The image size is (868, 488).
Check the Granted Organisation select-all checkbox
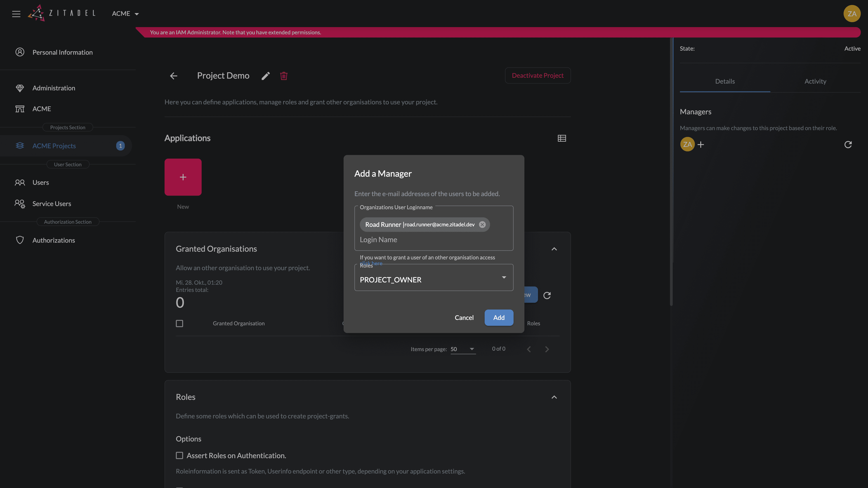coord(180,323)
